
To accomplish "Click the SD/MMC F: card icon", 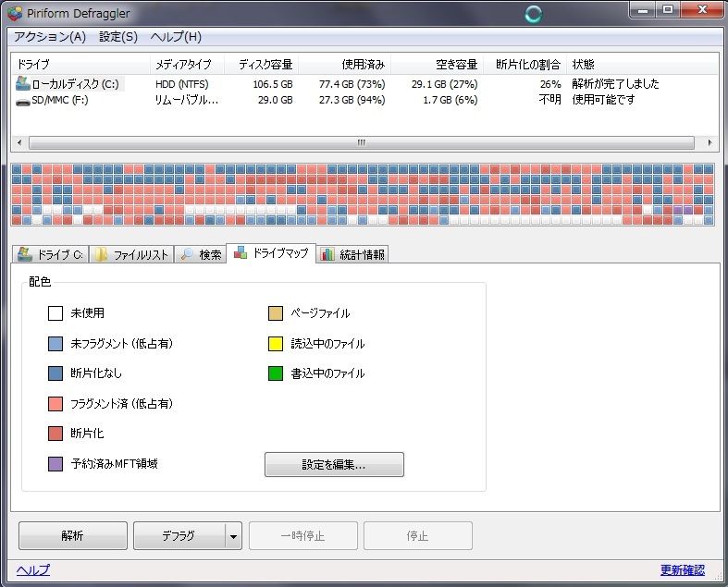I will 23,101.
